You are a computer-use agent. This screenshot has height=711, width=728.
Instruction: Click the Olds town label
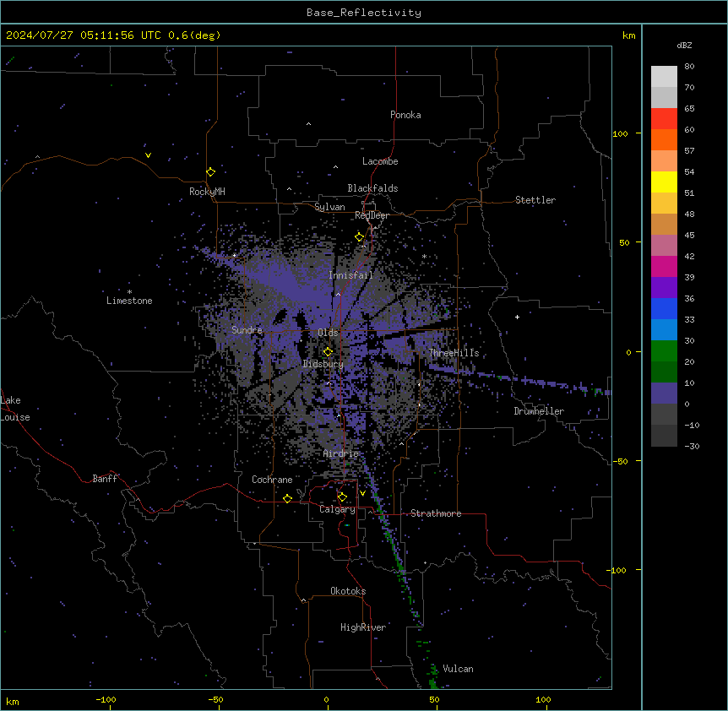328,333
